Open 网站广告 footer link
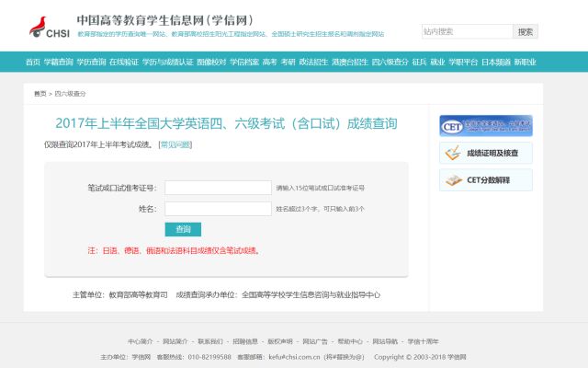This screenshot has width=588, height=368. [x=315, y=341]
